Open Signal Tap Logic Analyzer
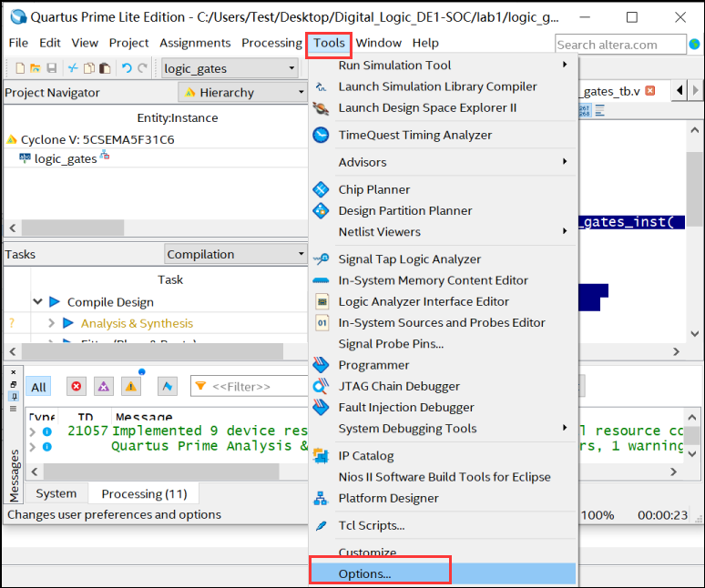Screen dimensions: 705x588 click(409, 259)
